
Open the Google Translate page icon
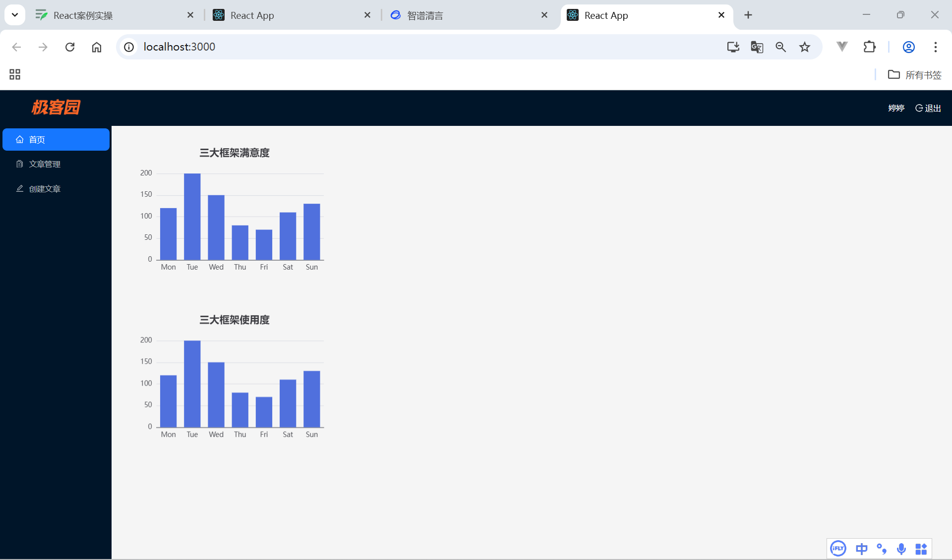757,47
